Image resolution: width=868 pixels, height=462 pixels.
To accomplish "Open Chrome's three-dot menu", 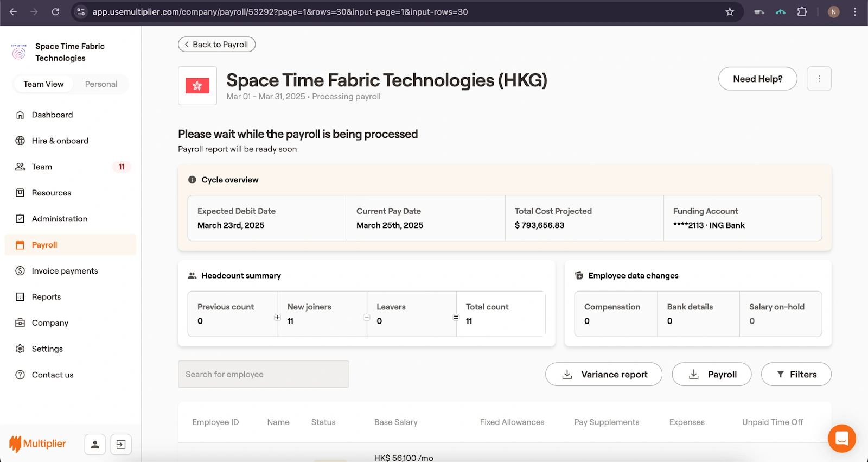I will point(855,12).
